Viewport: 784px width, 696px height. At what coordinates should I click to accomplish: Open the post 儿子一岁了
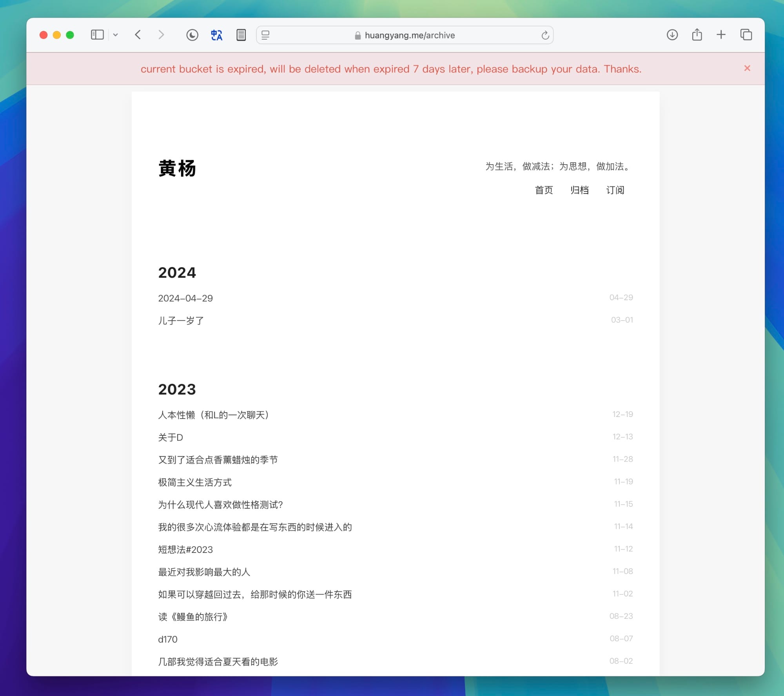[181, 321]
